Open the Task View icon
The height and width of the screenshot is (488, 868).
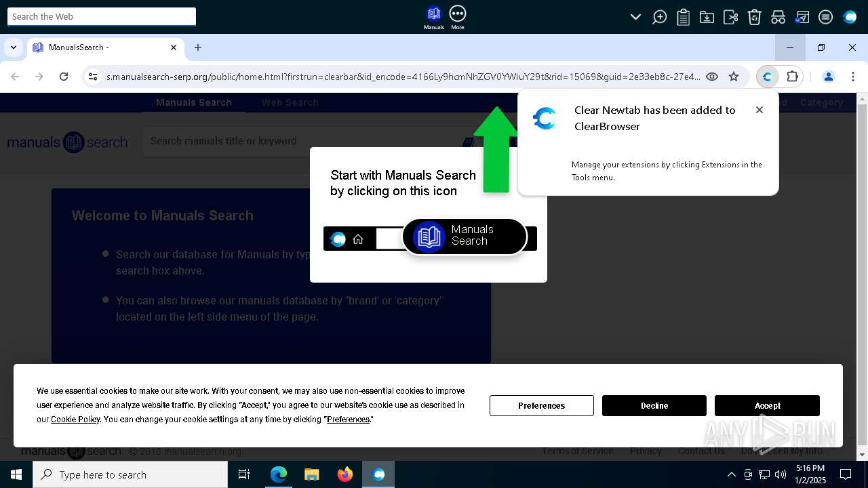coord(244,474)
